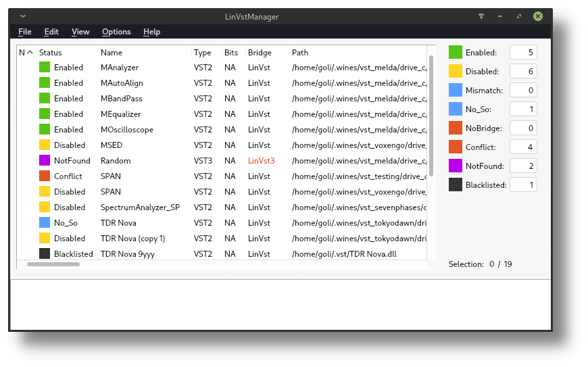
Task: Click the Blacklisted count field showing 1
Action: 523,185
